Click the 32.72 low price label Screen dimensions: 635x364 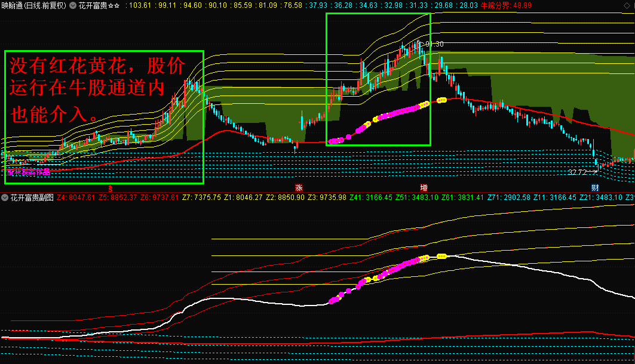[577, 172]
